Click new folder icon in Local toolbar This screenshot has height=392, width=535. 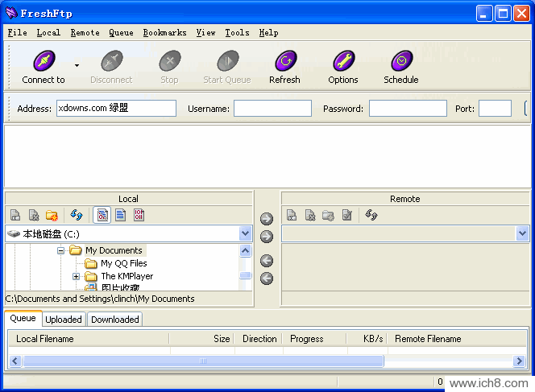coord(52,215)
